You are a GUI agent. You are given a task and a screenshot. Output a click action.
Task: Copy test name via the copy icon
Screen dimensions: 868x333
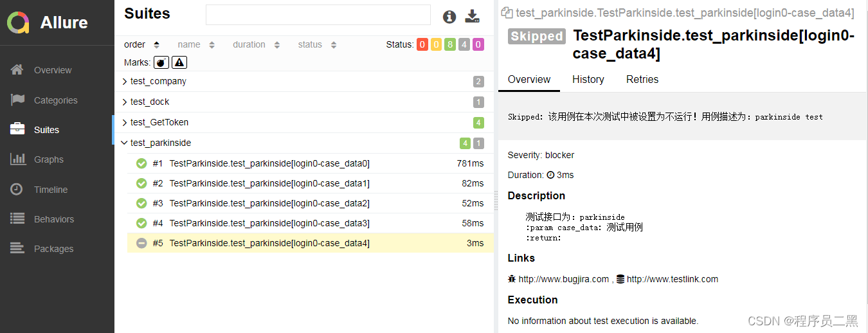click(507, 13)
